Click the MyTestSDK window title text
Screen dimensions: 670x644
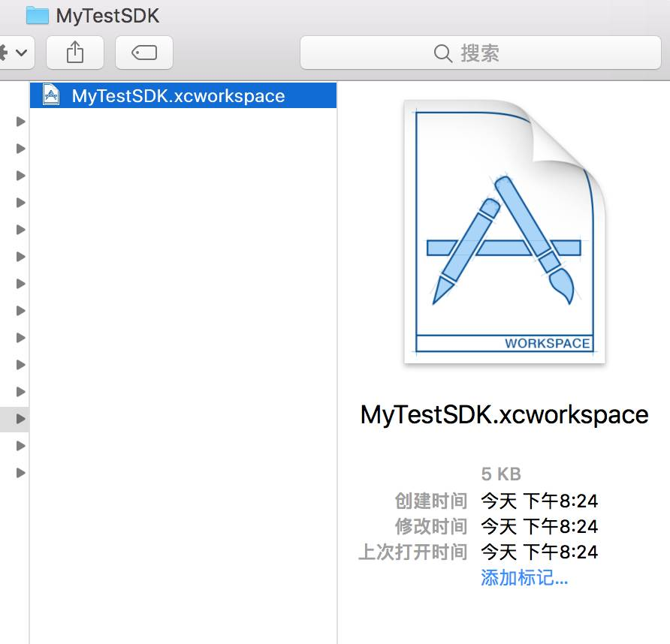coord(107,17)
